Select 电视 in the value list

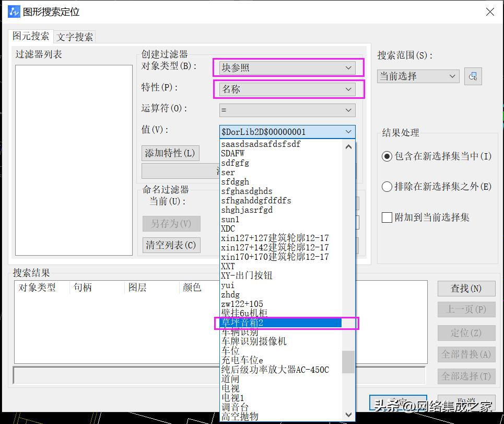tap(282, 388)
